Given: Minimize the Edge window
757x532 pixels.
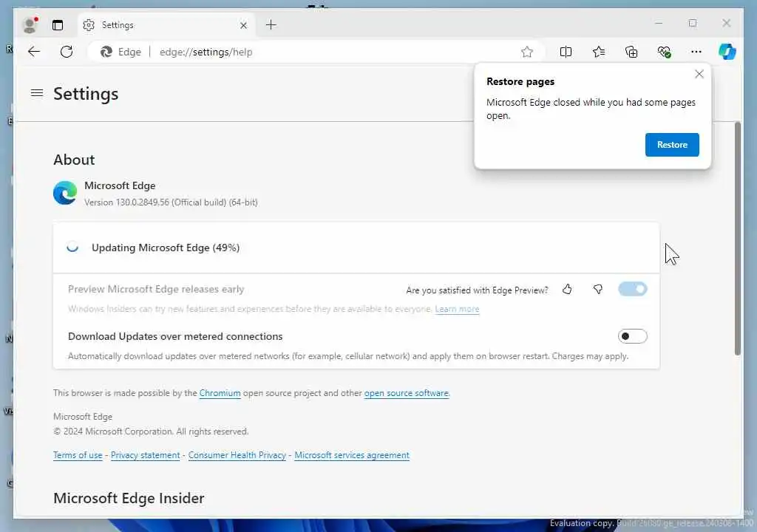Looking at the screenshot, I should (x=659, y=23).
